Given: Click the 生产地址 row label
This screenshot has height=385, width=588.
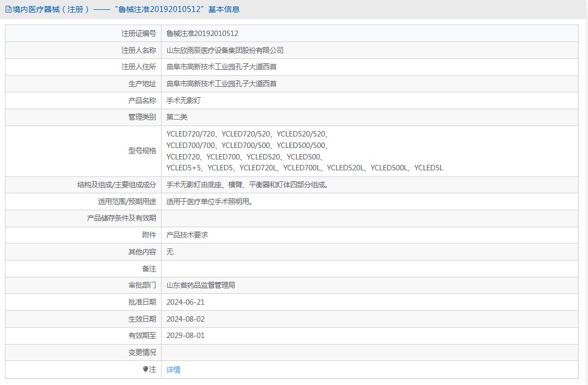Looking at the screenshot, I should click(x=142, y=84).
